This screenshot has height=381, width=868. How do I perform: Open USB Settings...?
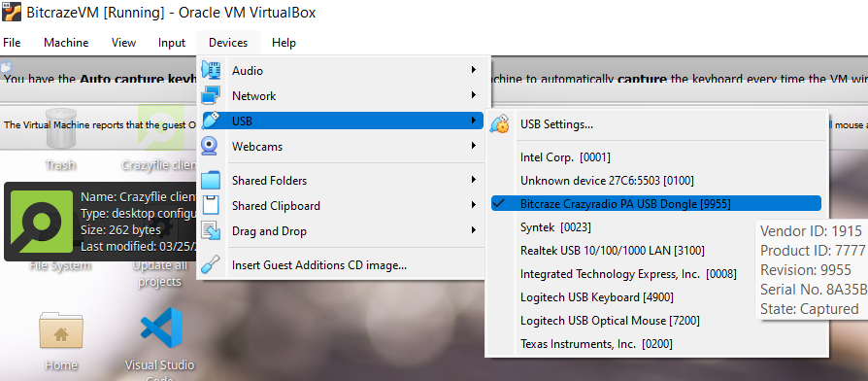pyautogui.click(x=656, y=124)
